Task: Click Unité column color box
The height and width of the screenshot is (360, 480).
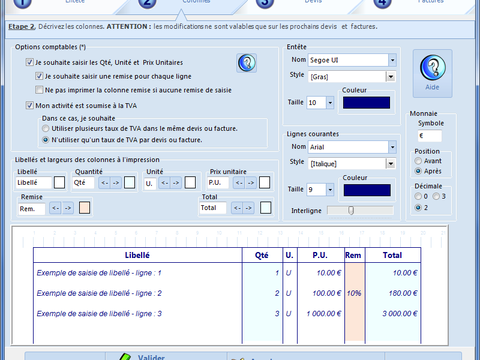Action: (190, 183)
